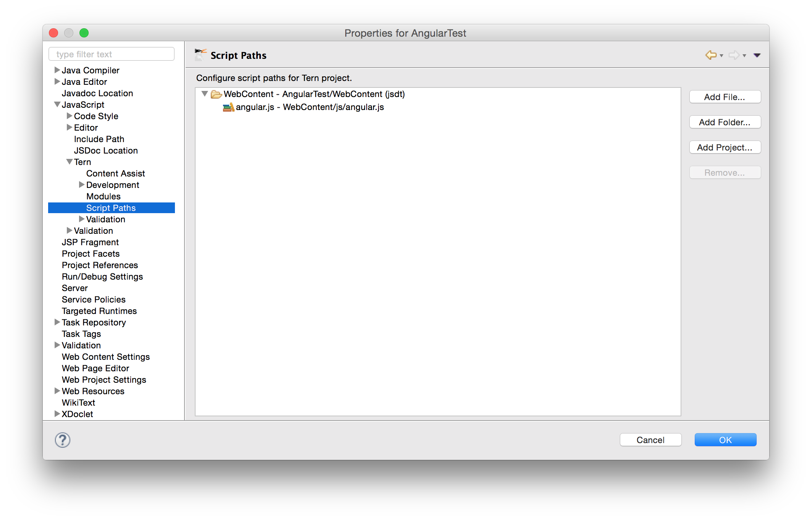The width and height of the screenshot is (812, 521).
Task: Click the back navigation arrow icon
Action: [x=710, y=55]
